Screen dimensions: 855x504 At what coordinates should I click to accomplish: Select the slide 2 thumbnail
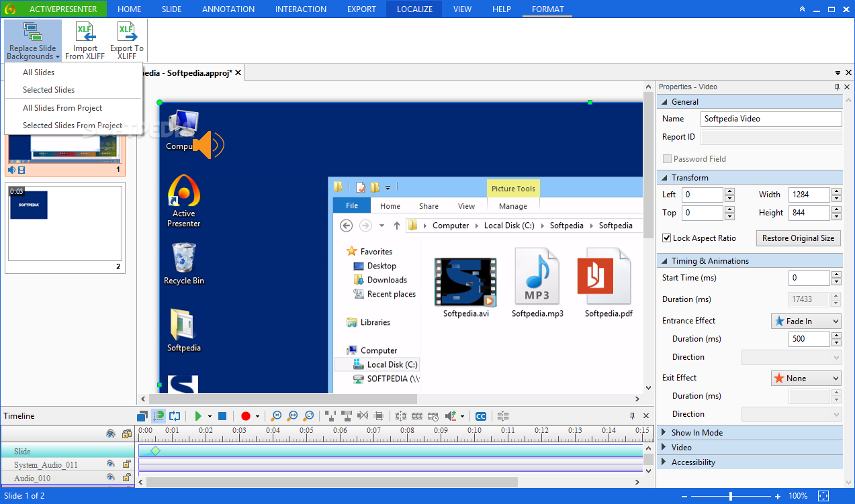65,228
